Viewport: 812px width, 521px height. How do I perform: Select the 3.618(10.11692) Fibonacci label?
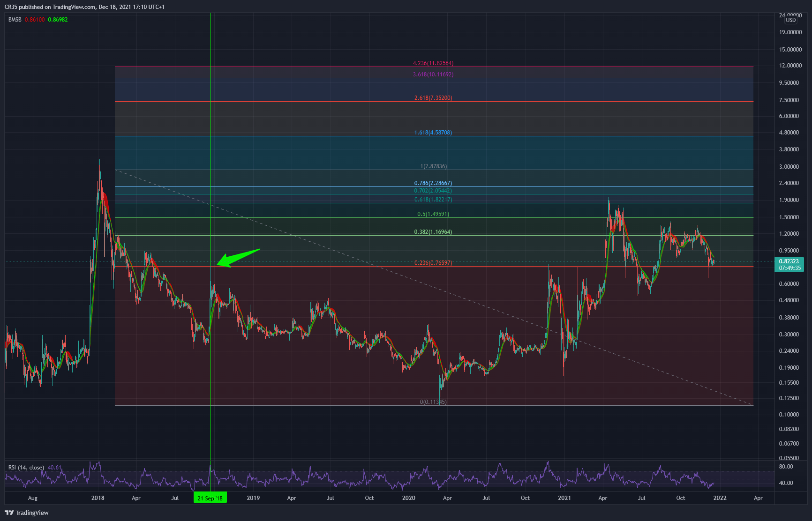433,74
